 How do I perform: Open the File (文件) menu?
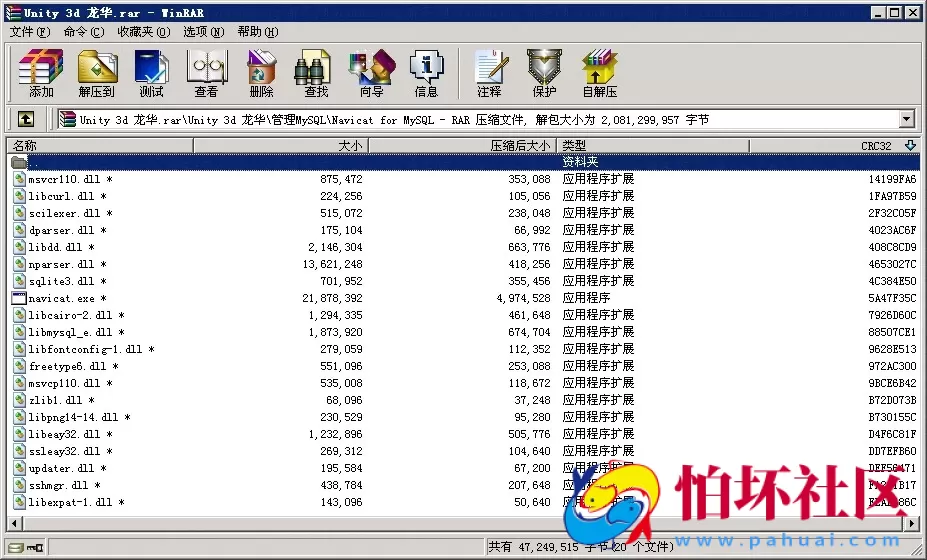click(30, 32)
